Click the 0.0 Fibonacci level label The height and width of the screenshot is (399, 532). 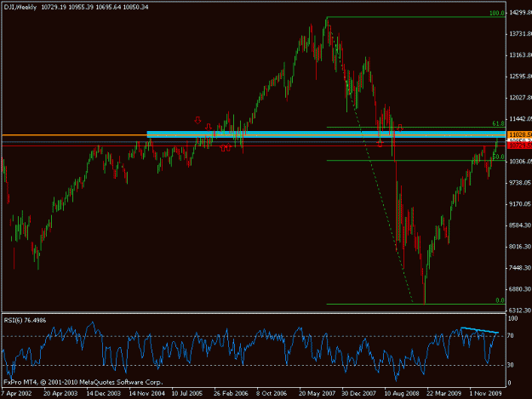point(501,300)
